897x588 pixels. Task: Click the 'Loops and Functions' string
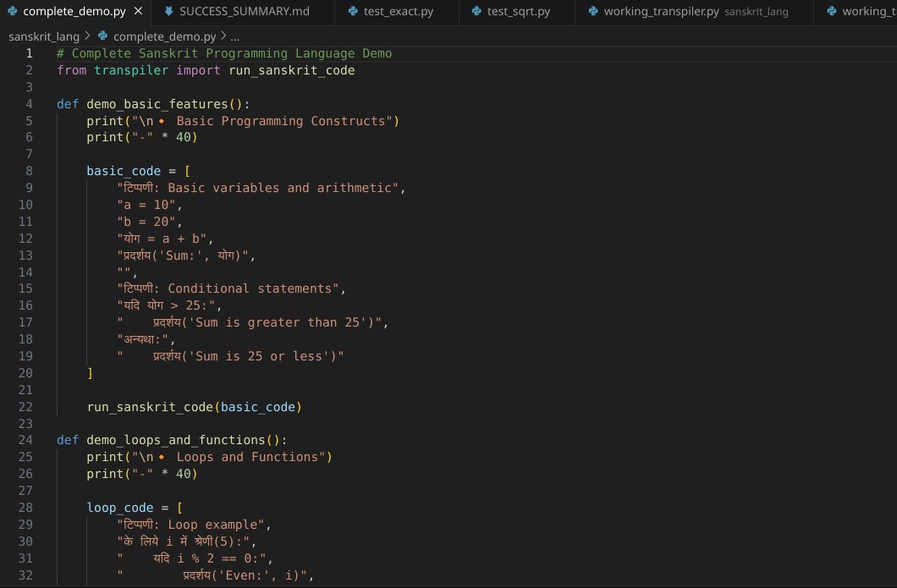pyautogui.click(x=247, y=457)
